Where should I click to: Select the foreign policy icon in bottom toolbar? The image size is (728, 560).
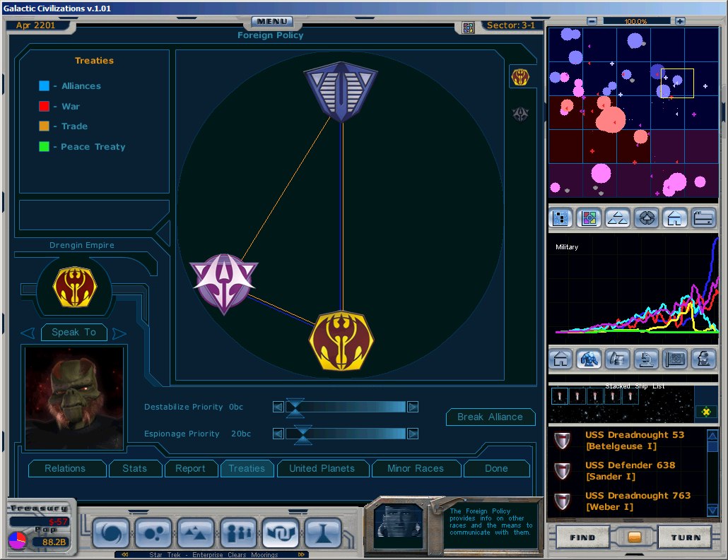click(x=281, y=533)
